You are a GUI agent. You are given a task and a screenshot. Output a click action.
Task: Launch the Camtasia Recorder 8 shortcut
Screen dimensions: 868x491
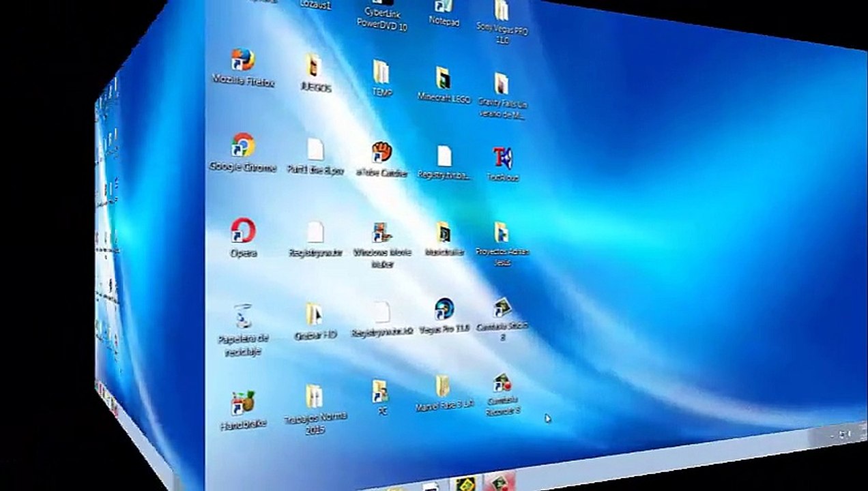click(502, 383)
